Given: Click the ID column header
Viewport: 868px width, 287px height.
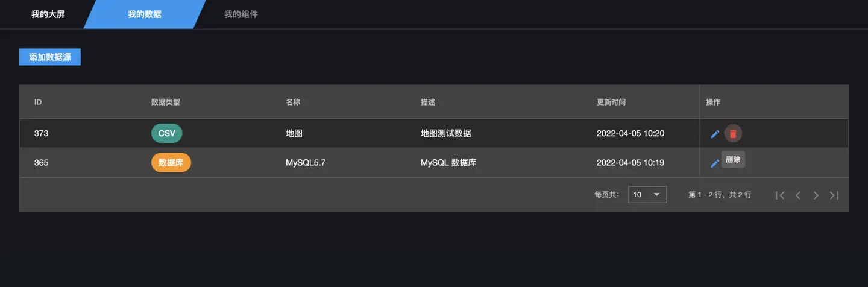Looking at the screenshot, I should coord(38,102).
